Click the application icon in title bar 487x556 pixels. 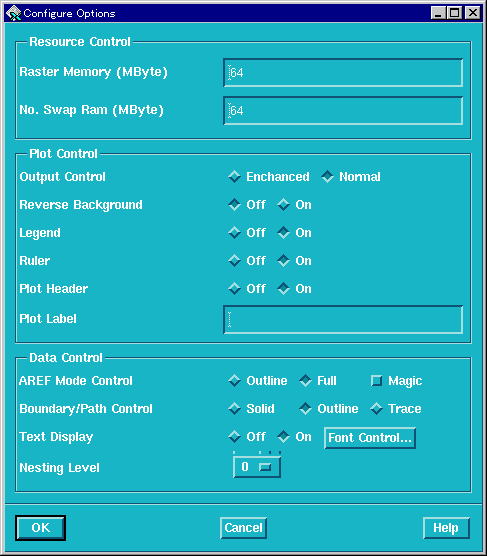[13, 13]
